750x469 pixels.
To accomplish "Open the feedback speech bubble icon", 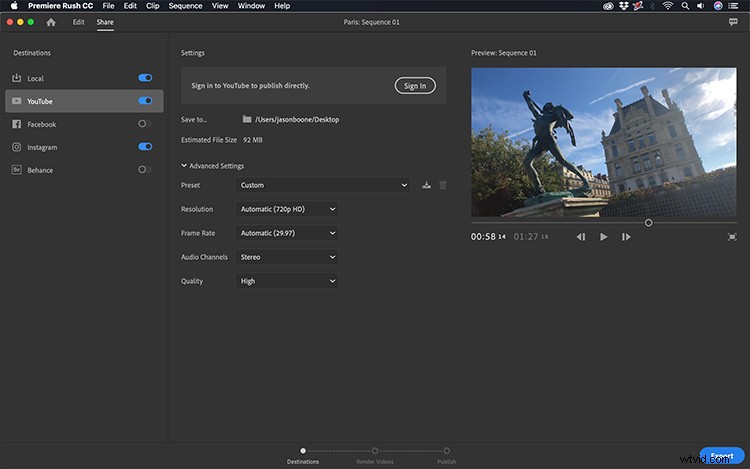I will click(x=733, y=22).
